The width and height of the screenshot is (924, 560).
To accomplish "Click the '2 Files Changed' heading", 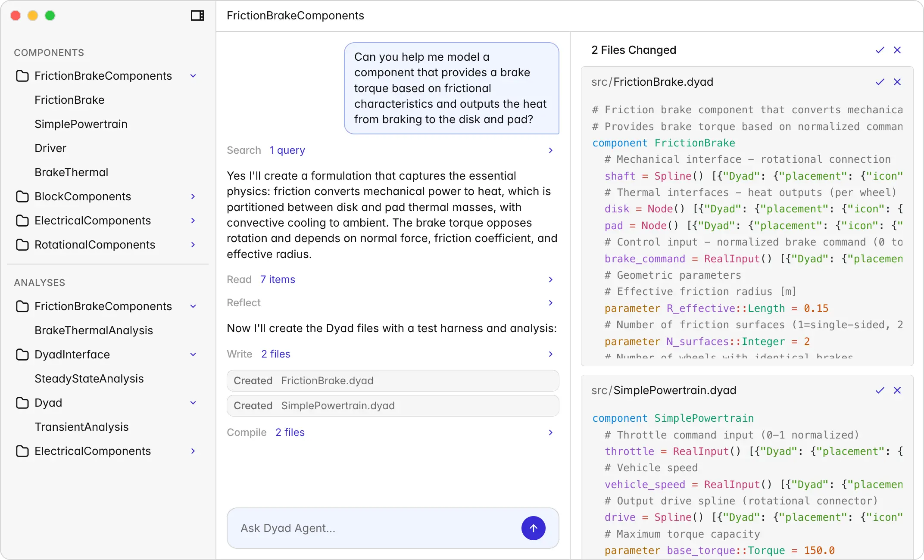I will click(x=634, y=50).
